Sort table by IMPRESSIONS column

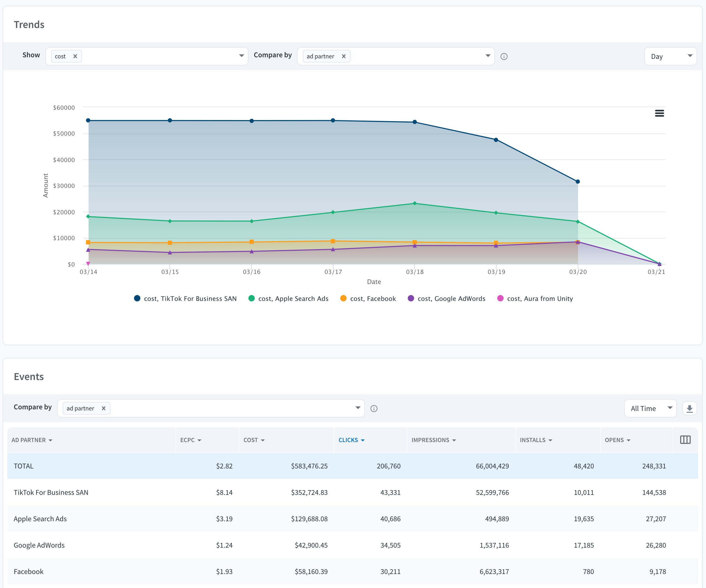434,440
